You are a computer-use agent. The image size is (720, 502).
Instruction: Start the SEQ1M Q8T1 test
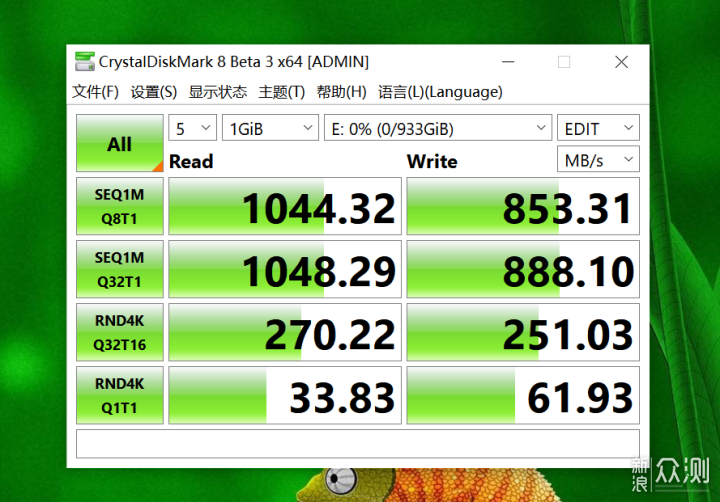click(120, 207)
